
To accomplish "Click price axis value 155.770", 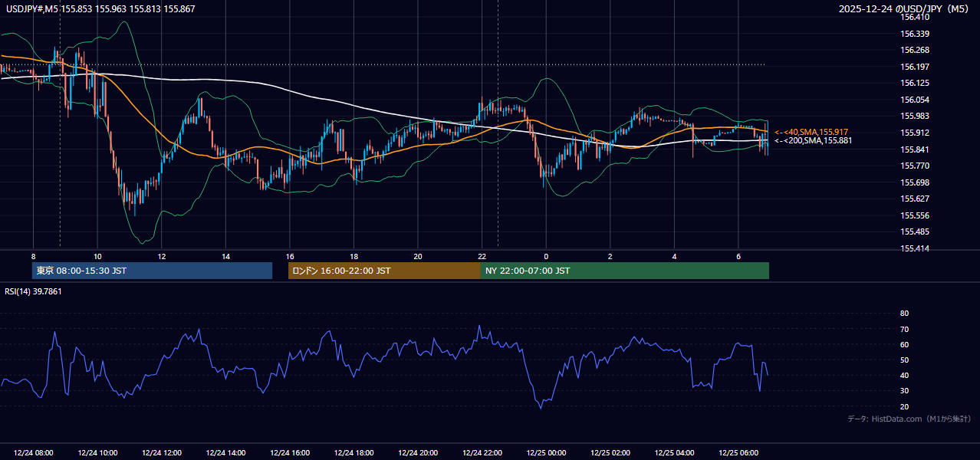I will (x=916, y=166).
